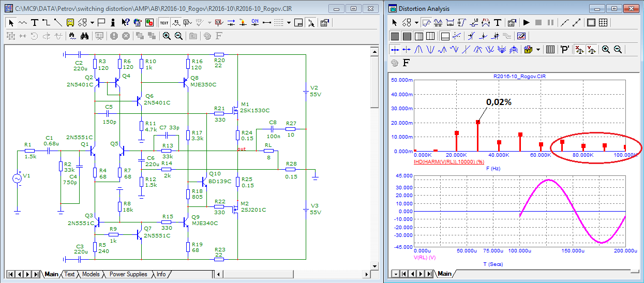Zoom out on the Distortion Analysis plot
The height and width of the screenshot is (283, 644).
pos(618,49)
